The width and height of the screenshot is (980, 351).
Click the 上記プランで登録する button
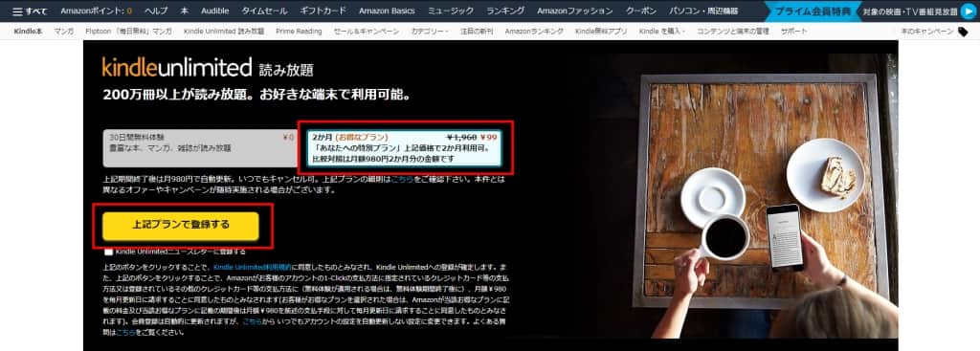[x=181, y=226]
